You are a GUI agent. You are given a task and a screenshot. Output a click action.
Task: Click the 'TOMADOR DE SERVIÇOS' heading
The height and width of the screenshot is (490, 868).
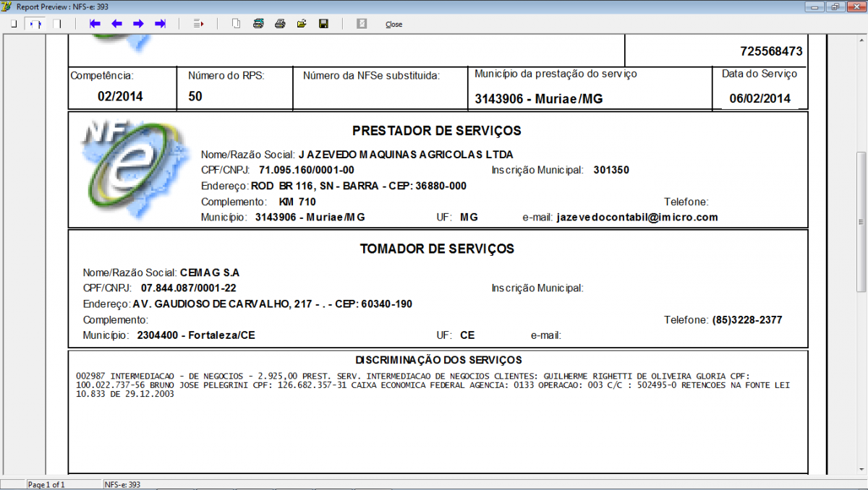click(437, 249)
